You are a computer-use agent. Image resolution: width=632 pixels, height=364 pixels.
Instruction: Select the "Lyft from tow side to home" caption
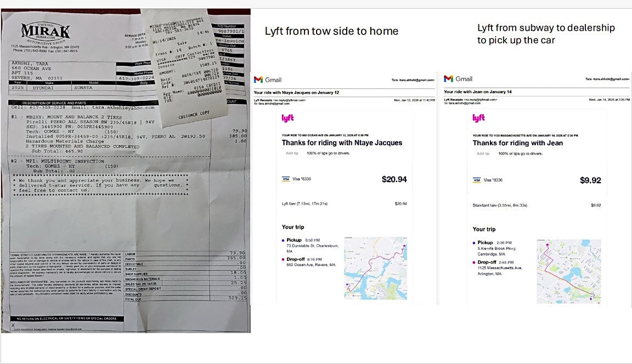click(x=331, y=31)
